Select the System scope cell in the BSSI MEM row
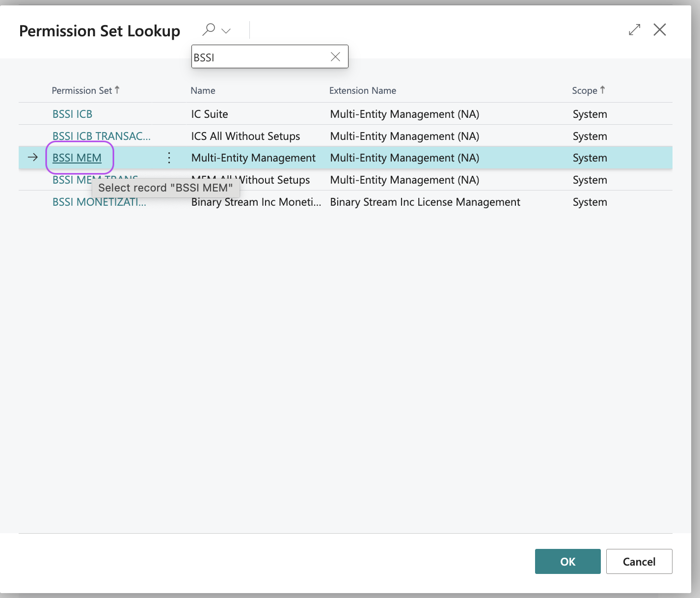 click(x=590, y=158)
